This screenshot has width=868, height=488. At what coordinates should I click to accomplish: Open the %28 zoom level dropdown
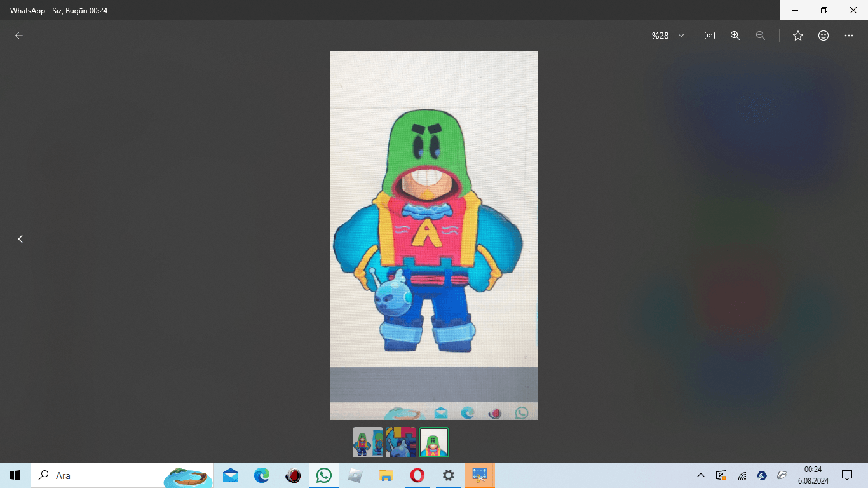[x=668, y=36]
